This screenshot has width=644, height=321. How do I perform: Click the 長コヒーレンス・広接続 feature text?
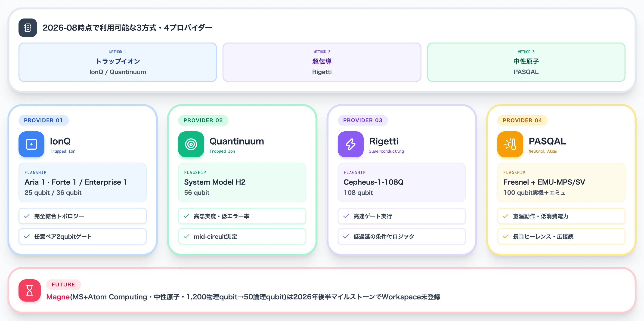tap(543, 237)
